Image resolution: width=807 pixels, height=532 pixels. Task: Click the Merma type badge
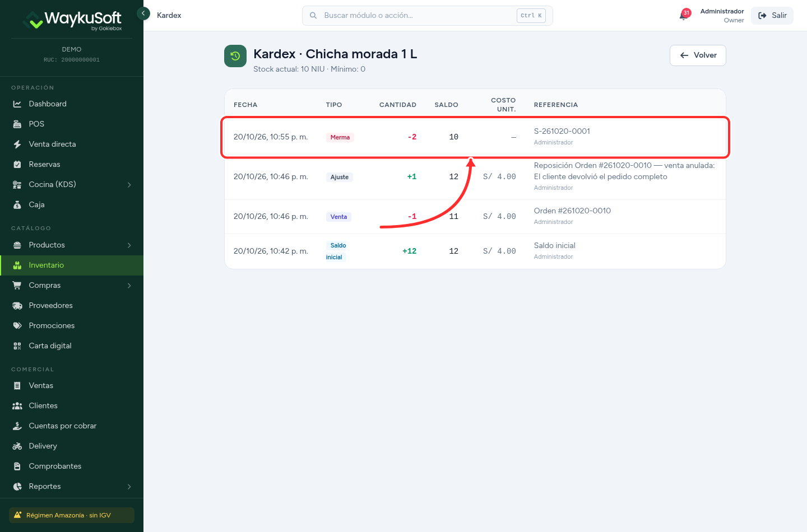340,137
